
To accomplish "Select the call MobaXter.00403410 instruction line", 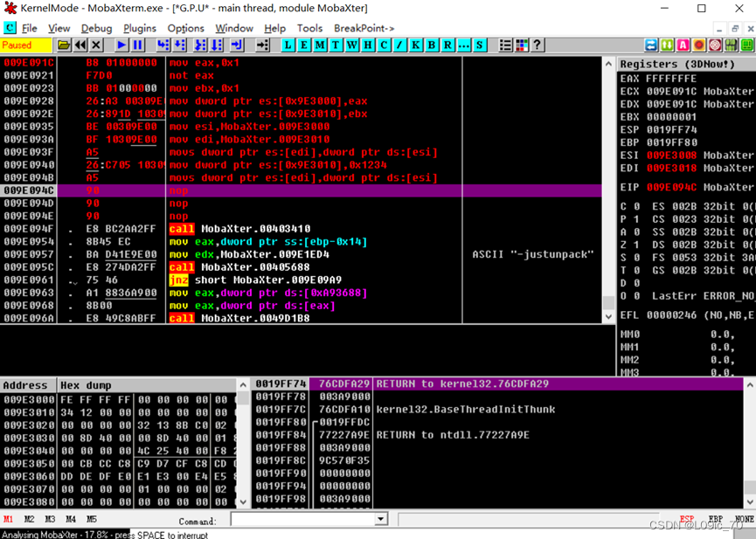I will [x=301, y=229].
